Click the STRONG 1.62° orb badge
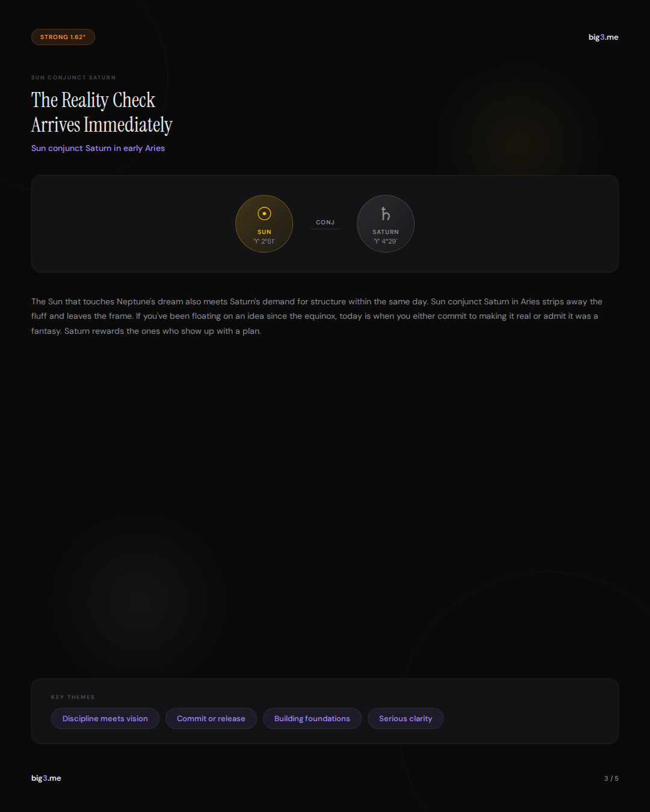The image size is (650, 812). click(x=63, y=37)
